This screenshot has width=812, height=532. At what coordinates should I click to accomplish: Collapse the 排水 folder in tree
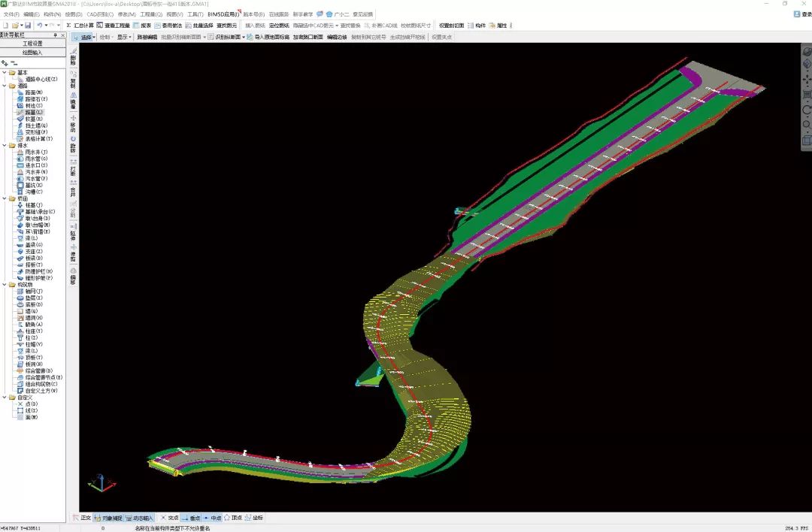point(5,145)
